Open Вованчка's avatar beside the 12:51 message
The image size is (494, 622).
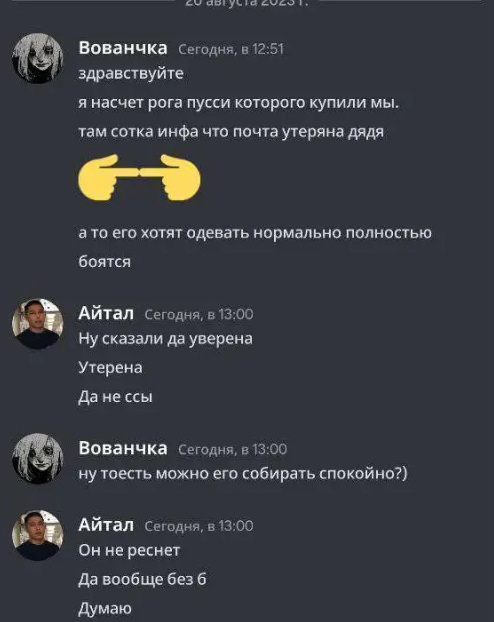click(x=38, y=58)
